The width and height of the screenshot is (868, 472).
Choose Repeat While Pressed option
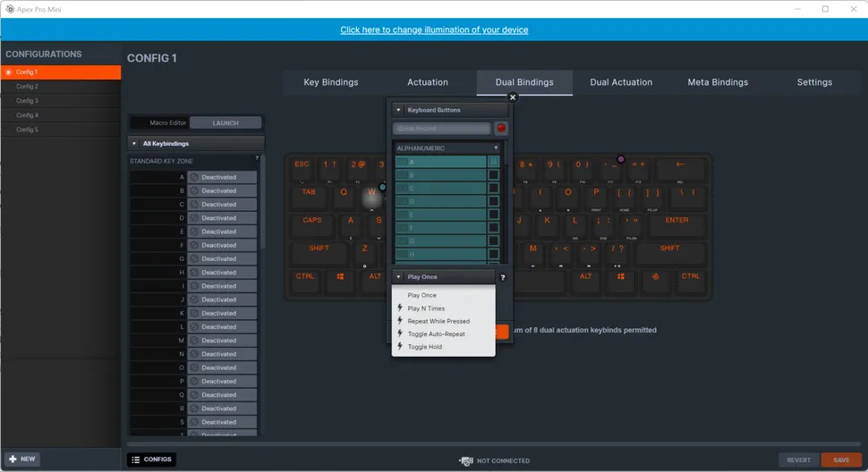444,321
